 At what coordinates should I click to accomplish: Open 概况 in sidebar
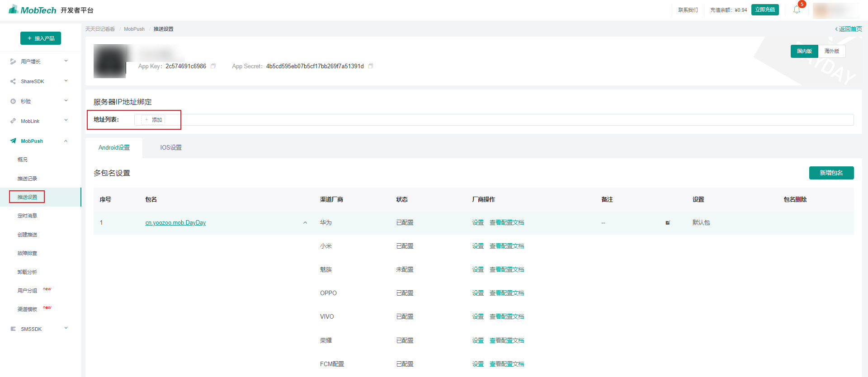[x=23, y=160]
